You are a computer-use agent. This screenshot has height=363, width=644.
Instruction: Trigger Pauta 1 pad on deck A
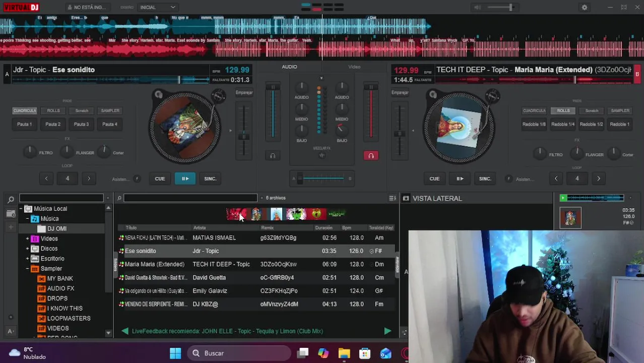25,125
